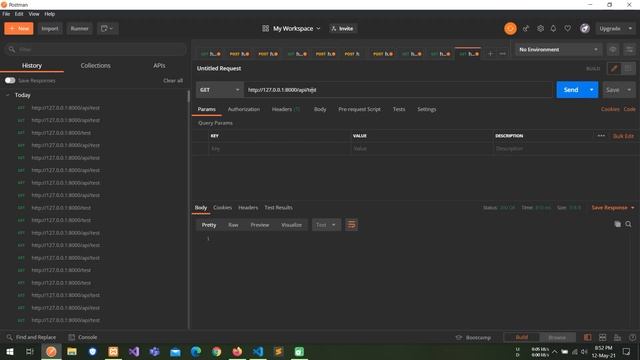Screen dimensions: 640x360
Task: Open column options ellipsis near Bulk Edit
Action: pyautogui.click(x=601, y=136)
